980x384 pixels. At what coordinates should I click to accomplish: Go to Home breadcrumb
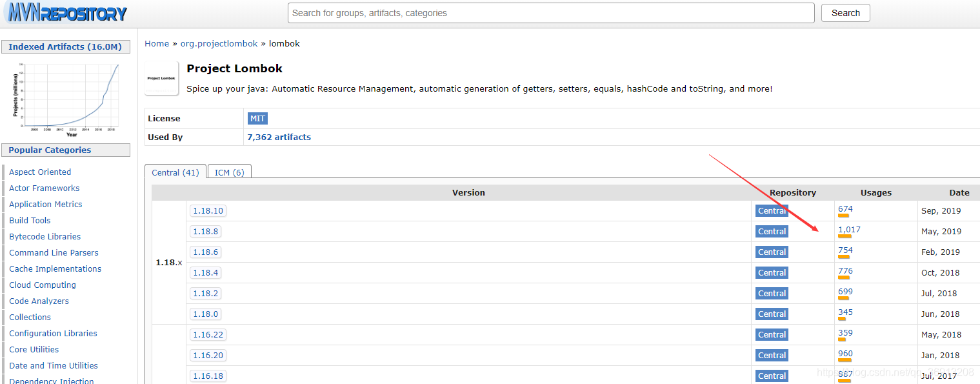coord(157,43)
